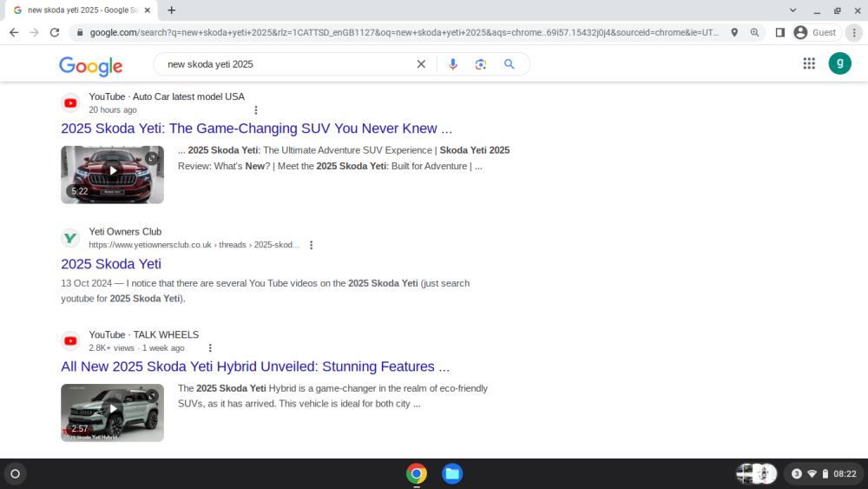Open more options for Yeti Owners Club result

311,245
